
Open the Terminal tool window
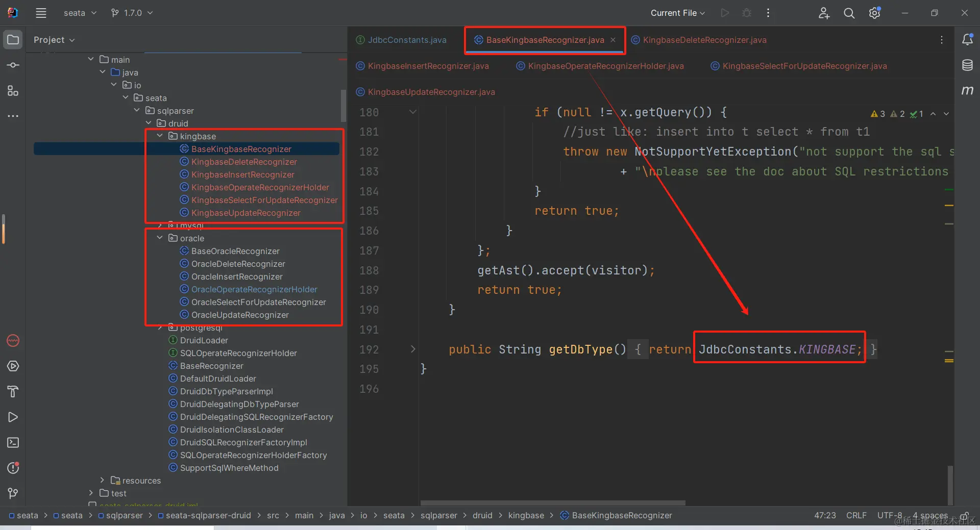(13, 443)
